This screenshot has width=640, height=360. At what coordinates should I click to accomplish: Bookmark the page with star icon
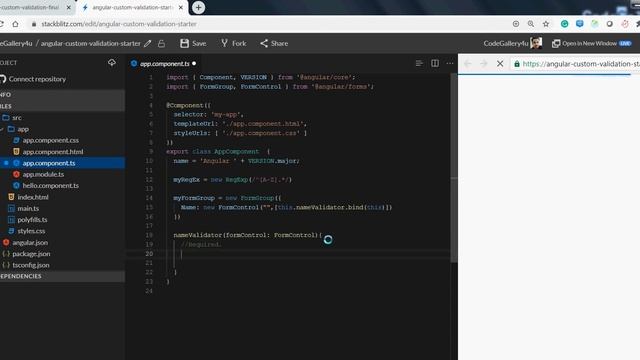pyautogui.click(x=546, y=24)
